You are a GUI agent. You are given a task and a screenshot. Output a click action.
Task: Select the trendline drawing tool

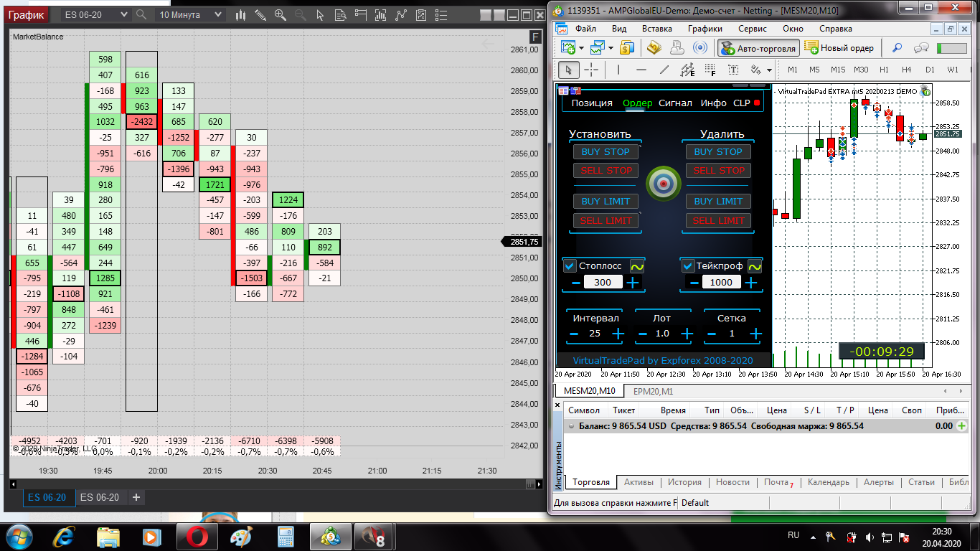664,70
